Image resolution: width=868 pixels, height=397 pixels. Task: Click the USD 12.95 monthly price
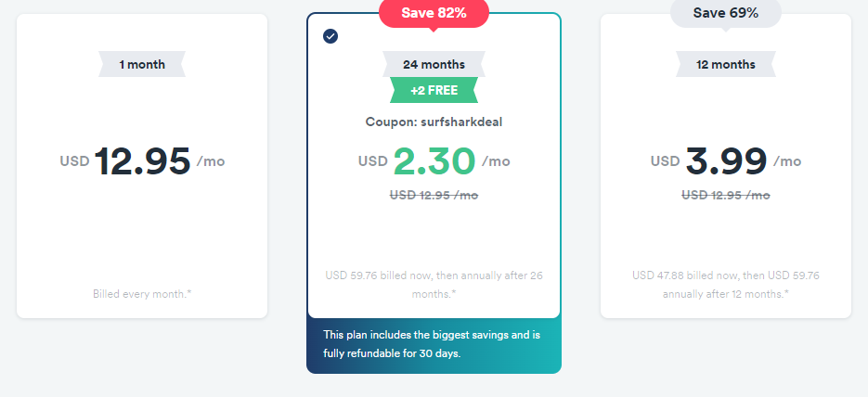pos(142,161)
